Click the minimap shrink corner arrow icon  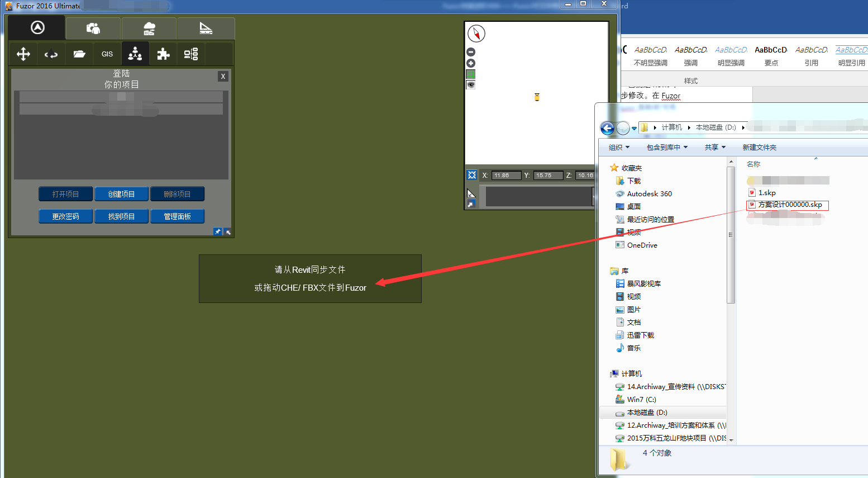click(471, 193)
